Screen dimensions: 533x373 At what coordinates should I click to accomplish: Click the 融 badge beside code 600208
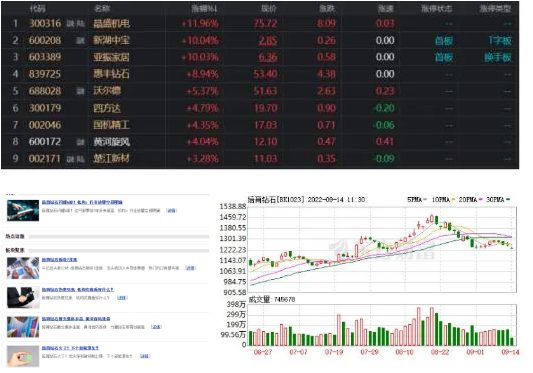(80, 41)
